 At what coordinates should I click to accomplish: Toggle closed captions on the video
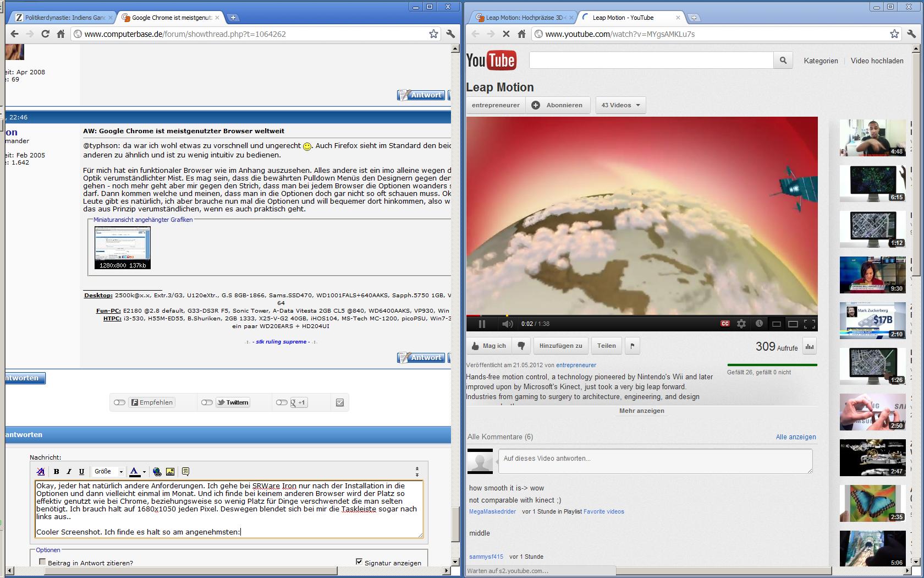click(x=725, y=324)
